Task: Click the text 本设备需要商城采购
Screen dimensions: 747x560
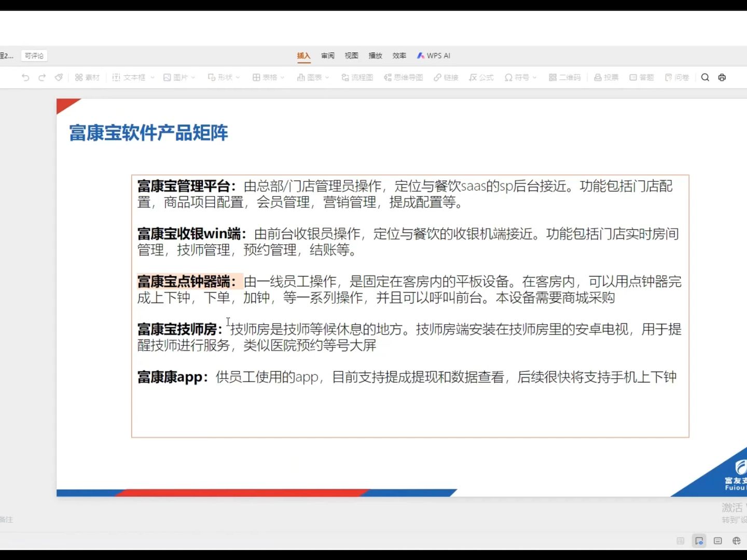Action: (555, 298)
